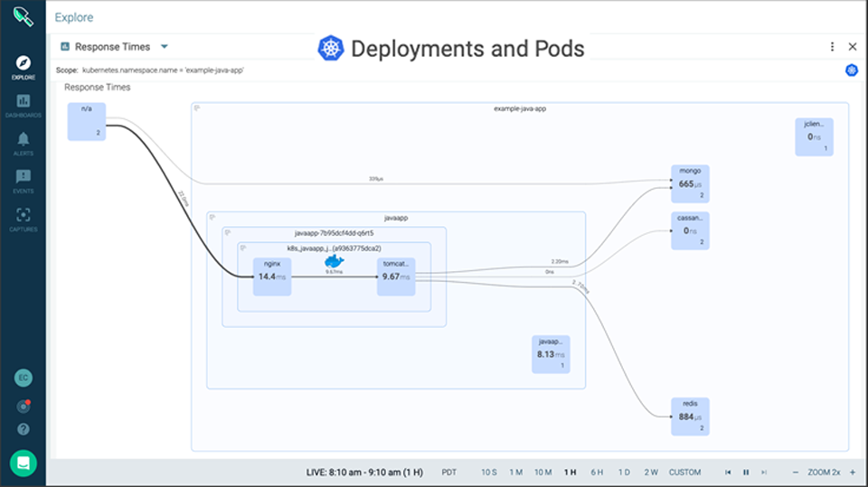Viewport: 868px width, 487px height.
Task: Expand the Response Times dropdown arrow
Action: click(x=164, y=46)
